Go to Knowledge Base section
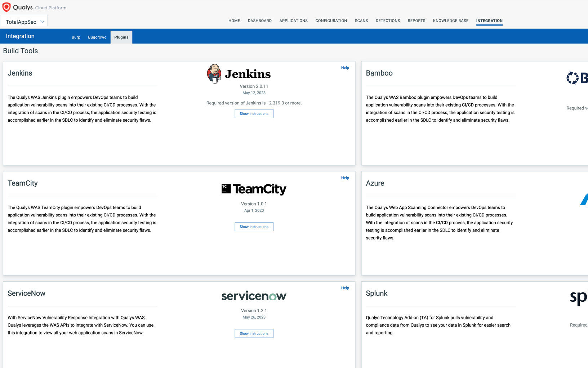Screen dimensions: 588x368 click(x=450, y=21)
